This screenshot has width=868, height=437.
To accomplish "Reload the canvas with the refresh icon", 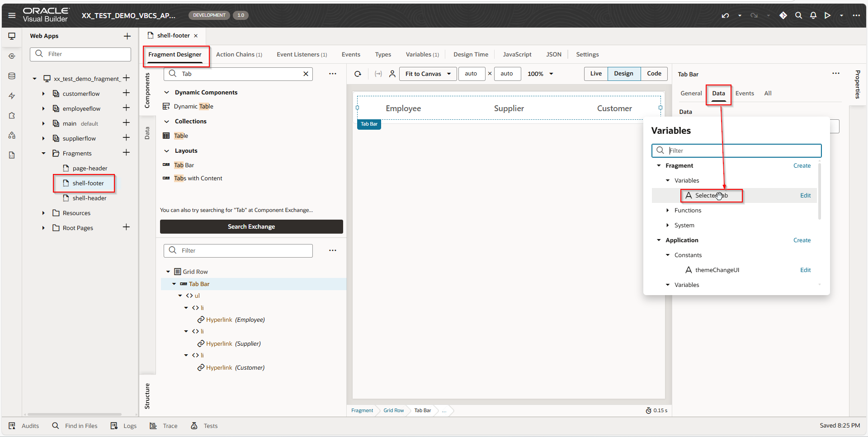I will pos(358,74).
